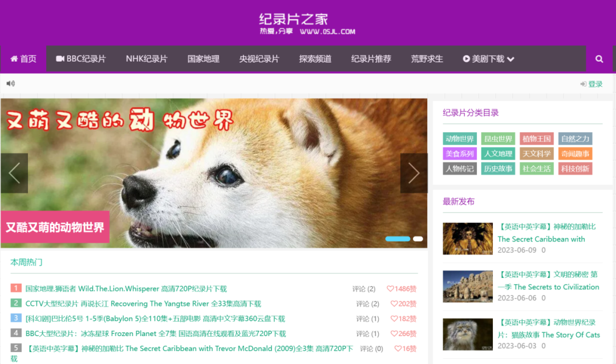This screenshot has width=616, height=364.
Task: Open the Secrets to Civilization thumbnail
Action: (468, 287)
